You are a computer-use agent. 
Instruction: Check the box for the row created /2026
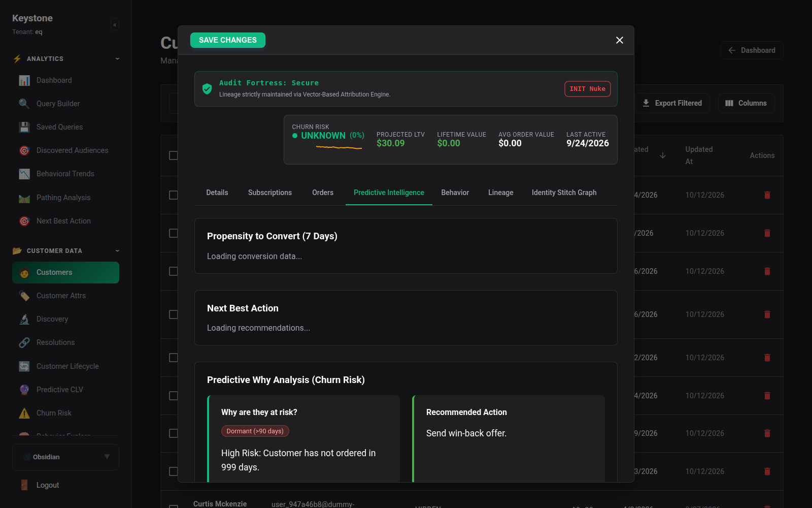tap(174, 233)
